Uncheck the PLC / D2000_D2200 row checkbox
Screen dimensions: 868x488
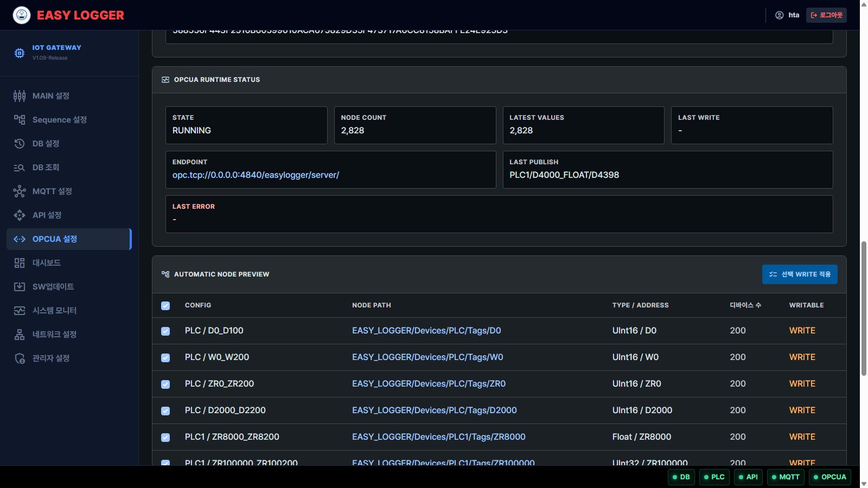pyautogui.click(x=165, y=411)
